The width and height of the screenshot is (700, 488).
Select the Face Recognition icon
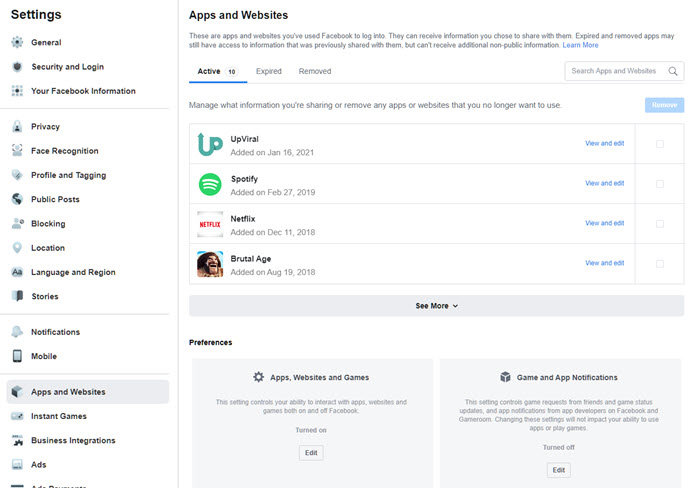17,150
